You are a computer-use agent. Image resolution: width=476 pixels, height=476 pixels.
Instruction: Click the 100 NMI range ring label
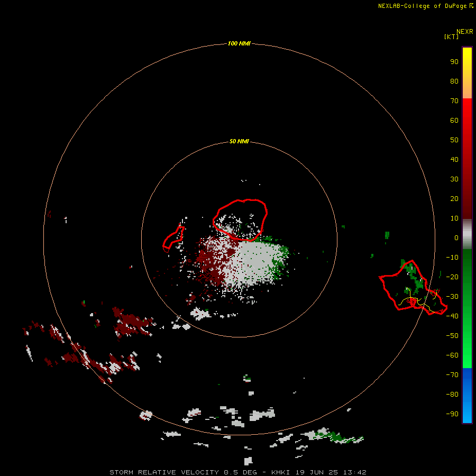(239, 43)
